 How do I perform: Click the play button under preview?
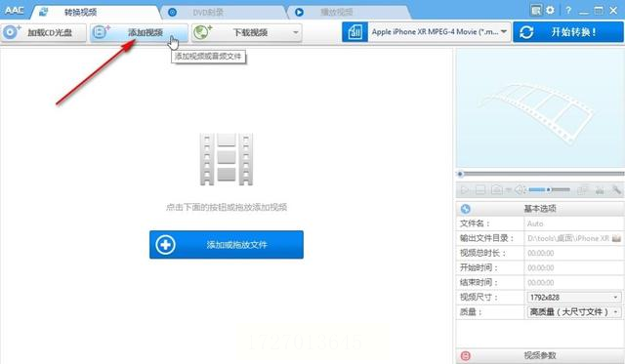(x=465, y=190)
